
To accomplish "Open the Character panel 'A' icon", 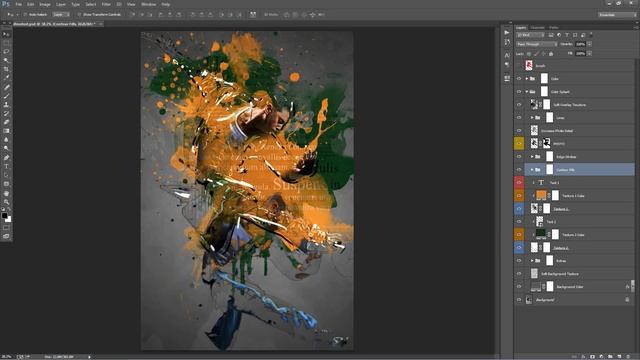I will 507,55.
